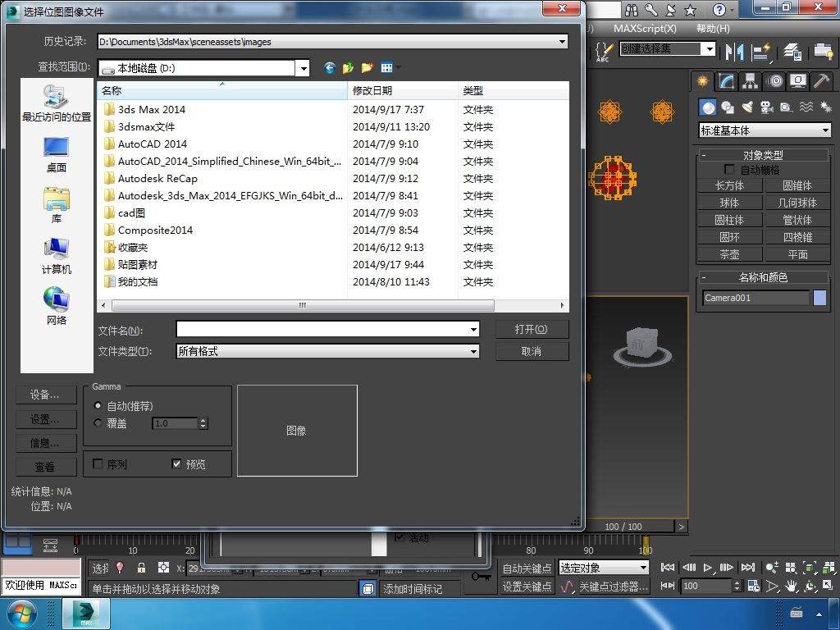Select the Pan View hand tool
Viewport: 840px width, 630px height.
792,586
